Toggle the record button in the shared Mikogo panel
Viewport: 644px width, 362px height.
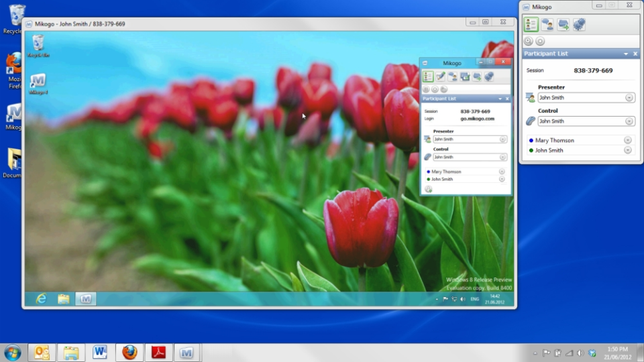[435, 89]
